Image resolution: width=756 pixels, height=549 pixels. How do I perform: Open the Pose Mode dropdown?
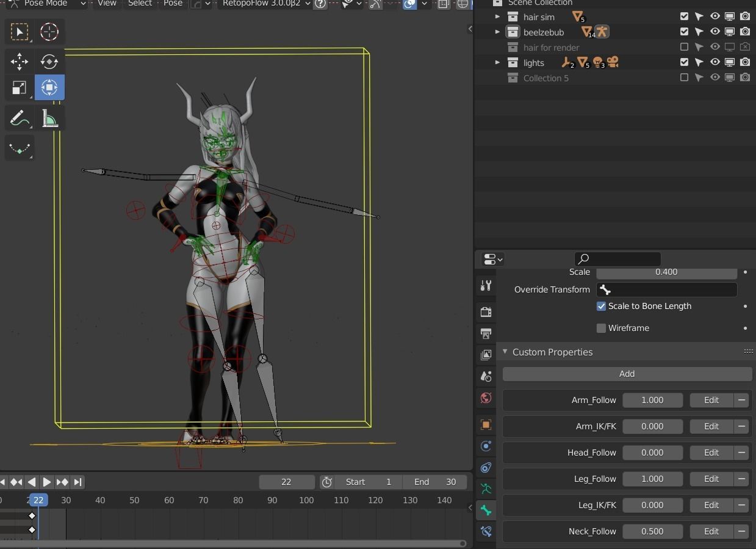click(x=47, y=4)
